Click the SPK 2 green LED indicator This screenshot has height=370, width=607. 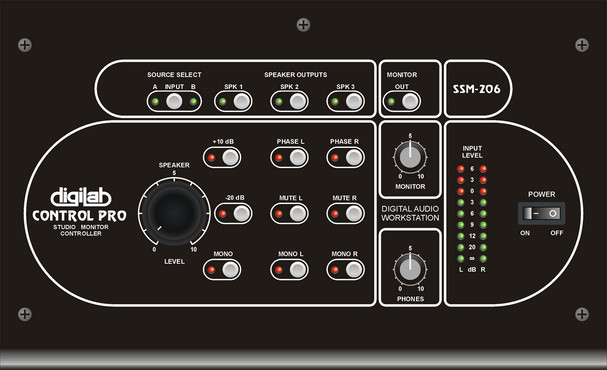point(279,102)
